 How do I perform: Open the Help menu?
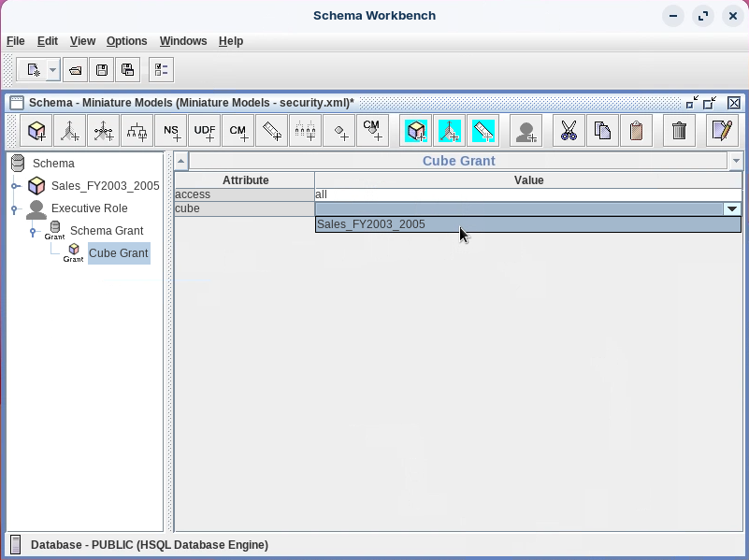click(231, 41)
